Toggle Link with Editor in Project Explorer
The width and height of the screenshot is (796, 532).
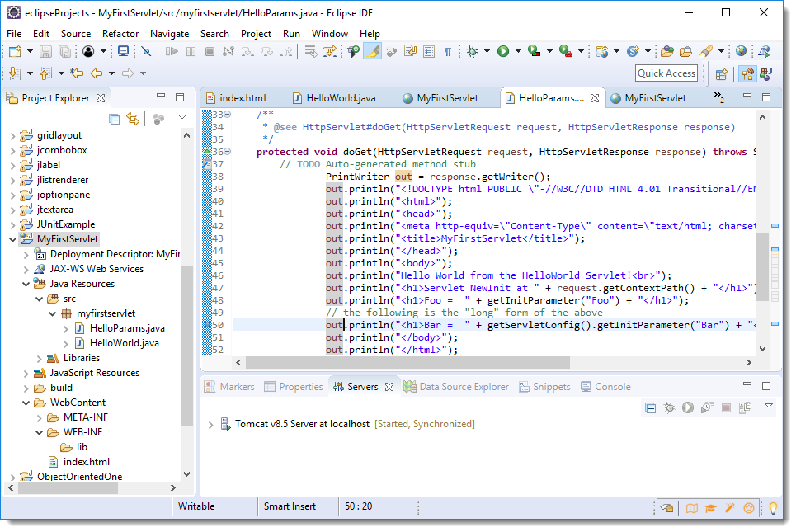point(133,120)
